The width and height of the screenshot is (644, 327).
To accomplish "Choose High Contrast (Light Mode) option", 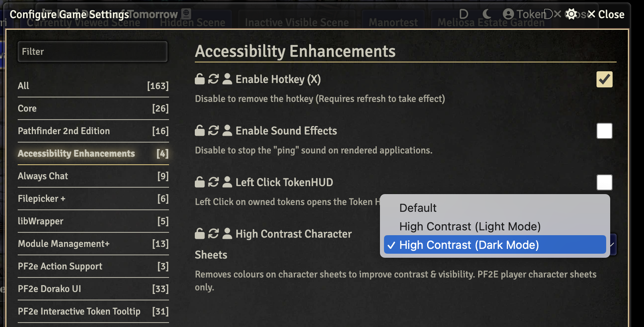I will click(469, 226).
